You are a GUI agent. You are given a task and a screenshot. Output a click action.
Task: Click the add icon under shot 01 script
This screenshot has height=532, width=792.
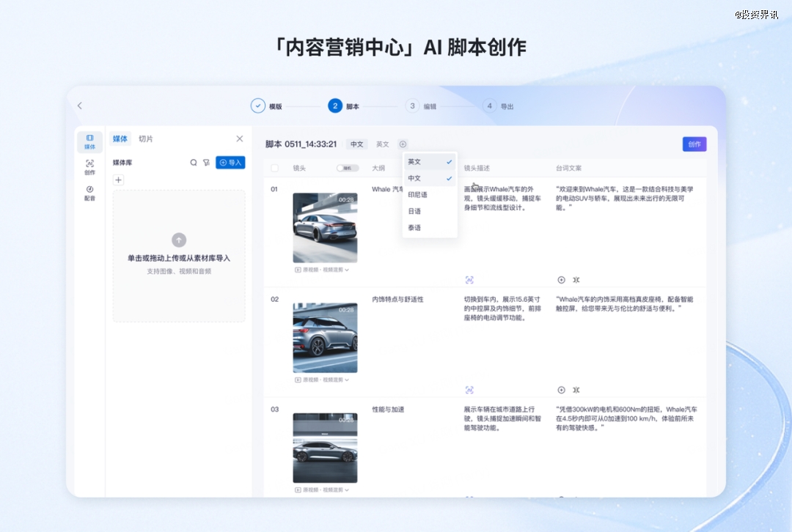click(x=561, y=280)
